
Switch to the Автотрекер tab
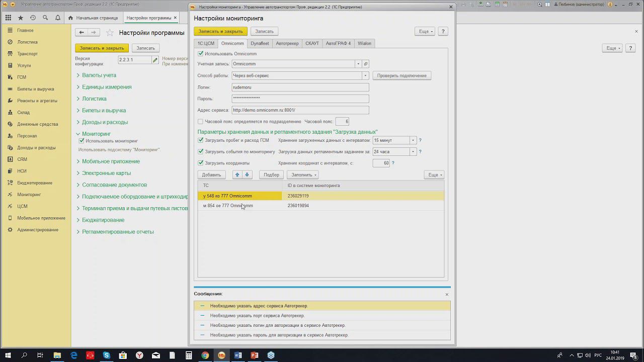[x=287, y=43]
